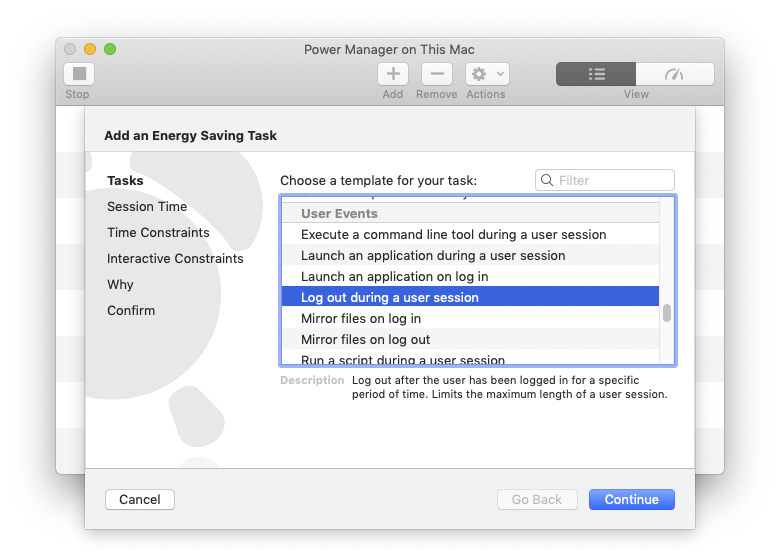Click the Add plus toolbar icon
The image size is (780, 556).
tap(393, 74)
